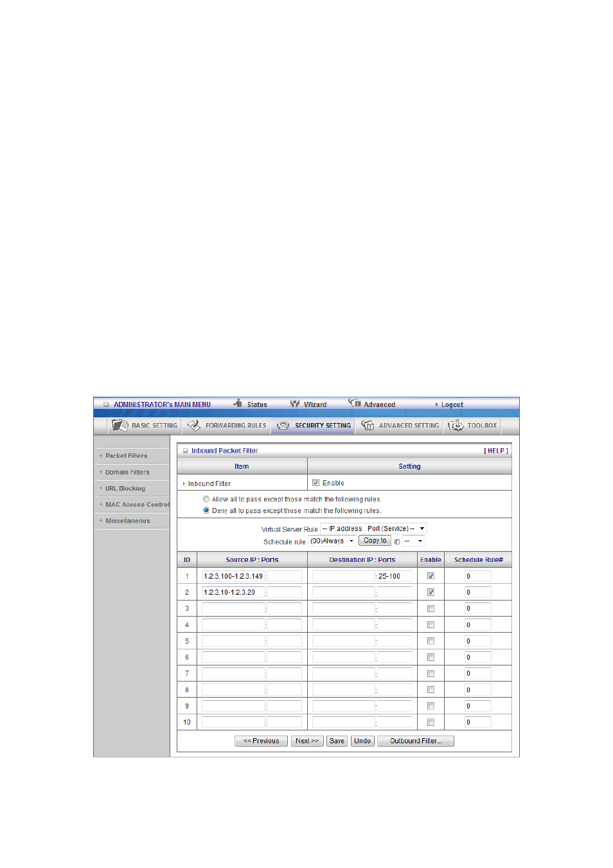Open Wizard from the main menu
The height and width of the screenshot is (868, 613).
(315, 405)
